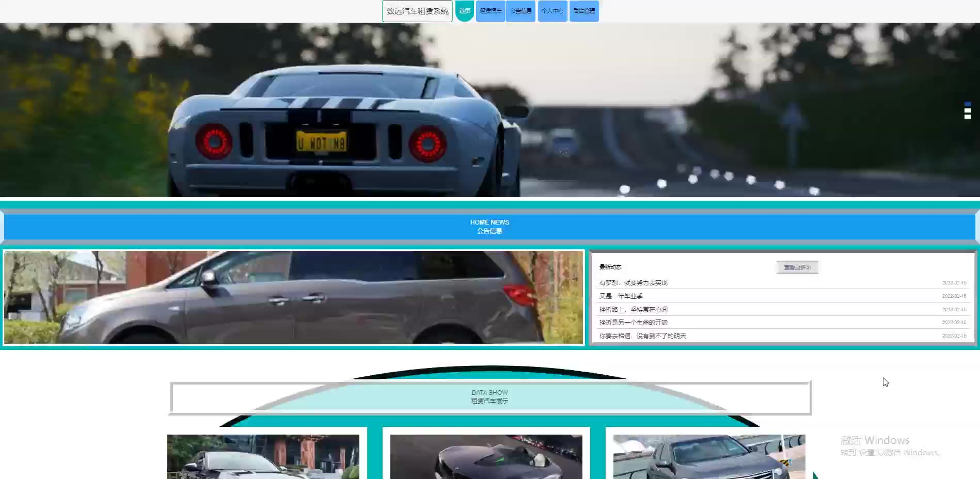This screenshot has height=479, width=980.
Task: Click the DATA SHOW 租赁汽车展示 header
Action: 490,397
